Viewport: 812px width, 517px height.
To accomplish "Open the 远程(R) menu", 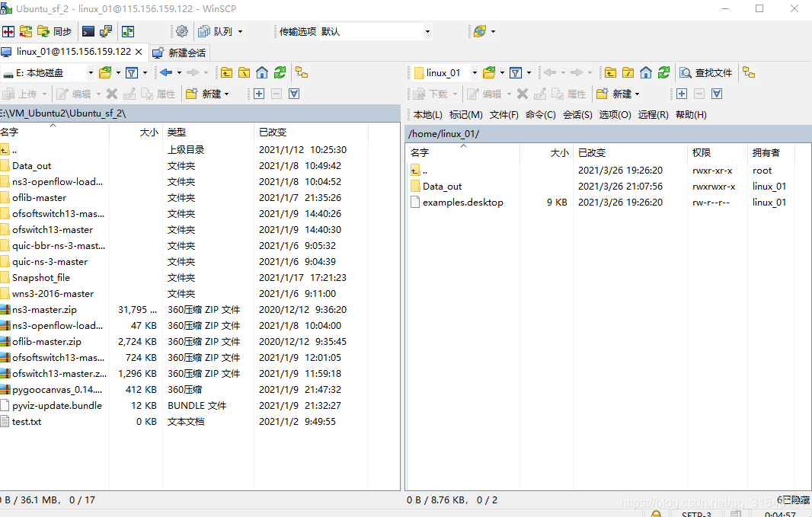I will pos(653,115).
